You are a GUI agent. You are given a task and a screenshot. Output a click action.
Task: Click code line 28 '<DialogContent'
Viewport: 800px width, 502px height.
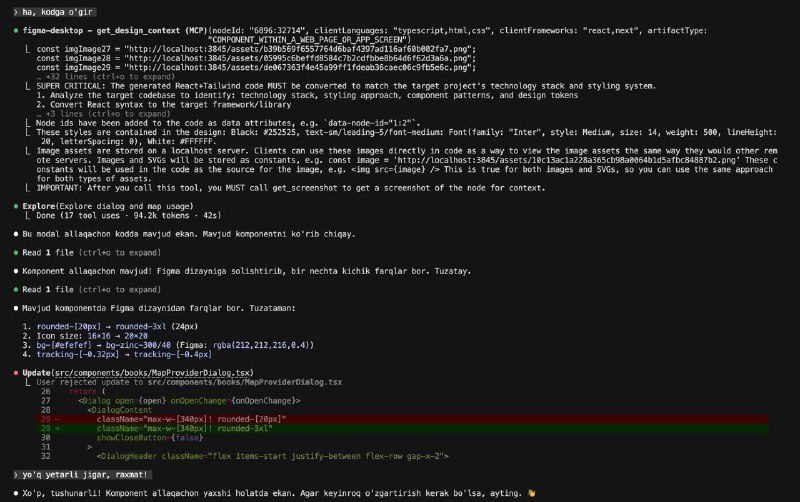119,410
